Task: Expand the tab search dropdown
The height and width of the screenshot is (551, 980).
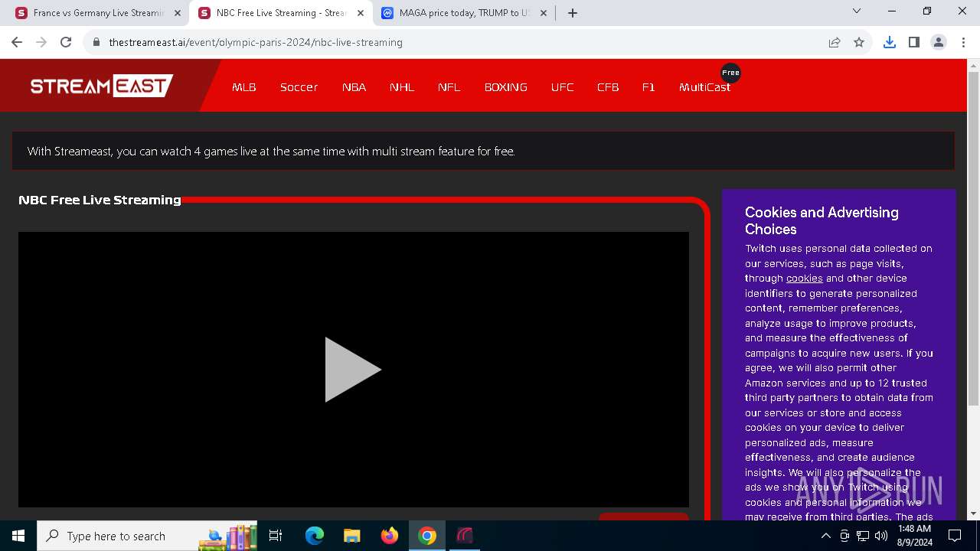Action: coord(857,11)
